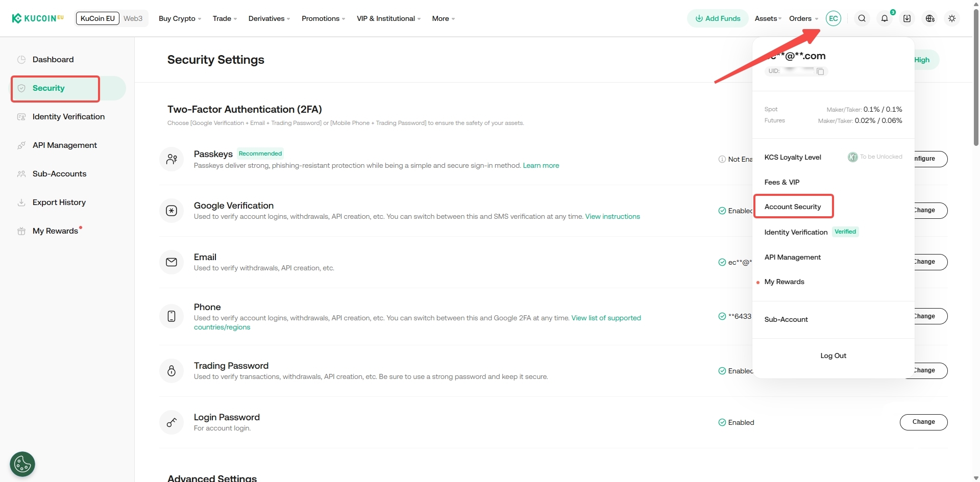Click the app download icon
Viewport: 980px width, 482px height.
(x=907, y=18)
